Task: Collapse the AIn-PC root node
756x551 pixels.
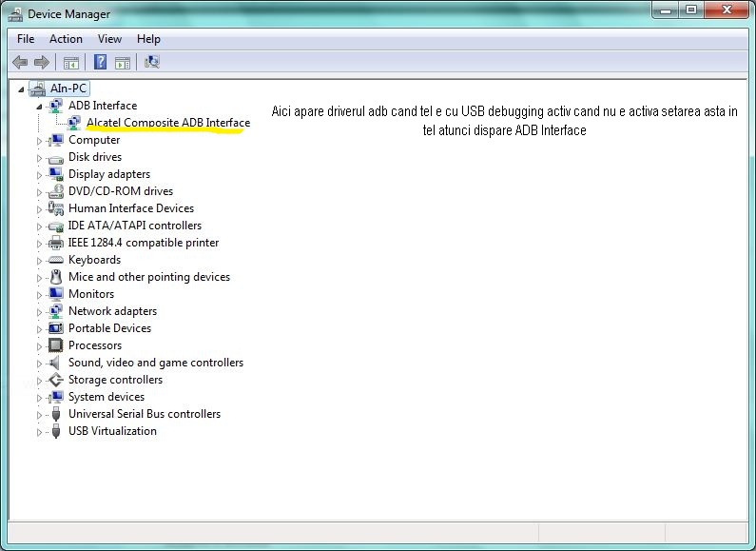Action: pyautogui.click(x=21, y=89)
